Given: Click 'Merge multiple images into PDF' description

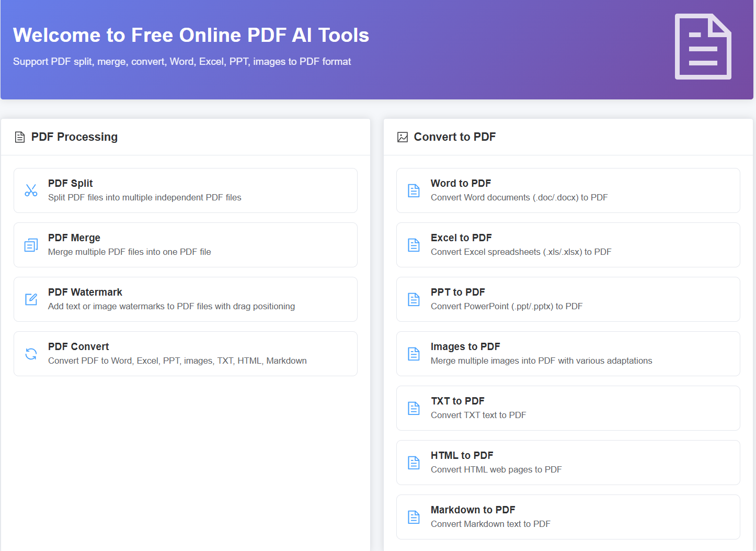Looking at the screenshot, I should [x=541, y=361].
